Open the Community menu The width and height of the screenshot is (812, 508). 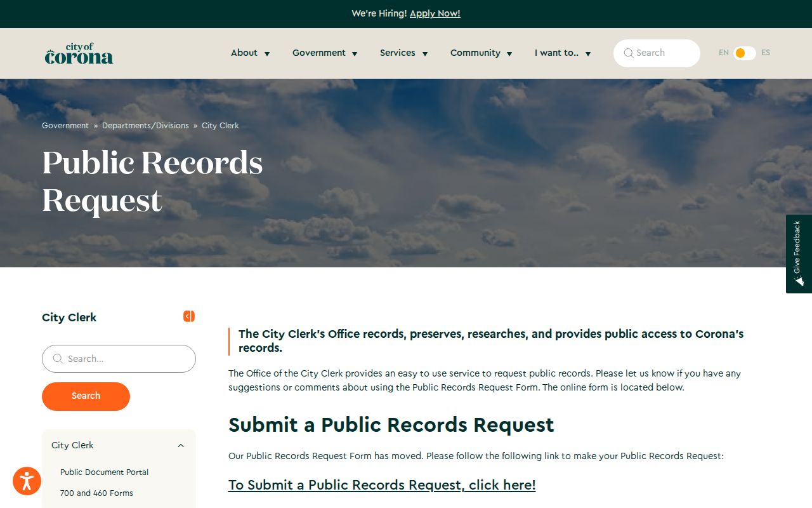coord(481,53)
